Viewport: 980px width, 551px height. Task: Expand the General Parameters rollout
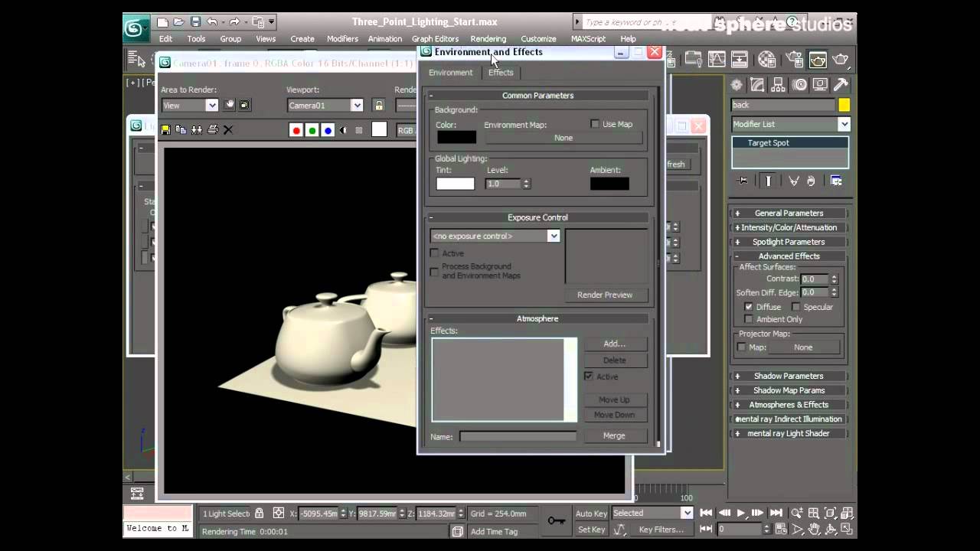click(789, 214)
